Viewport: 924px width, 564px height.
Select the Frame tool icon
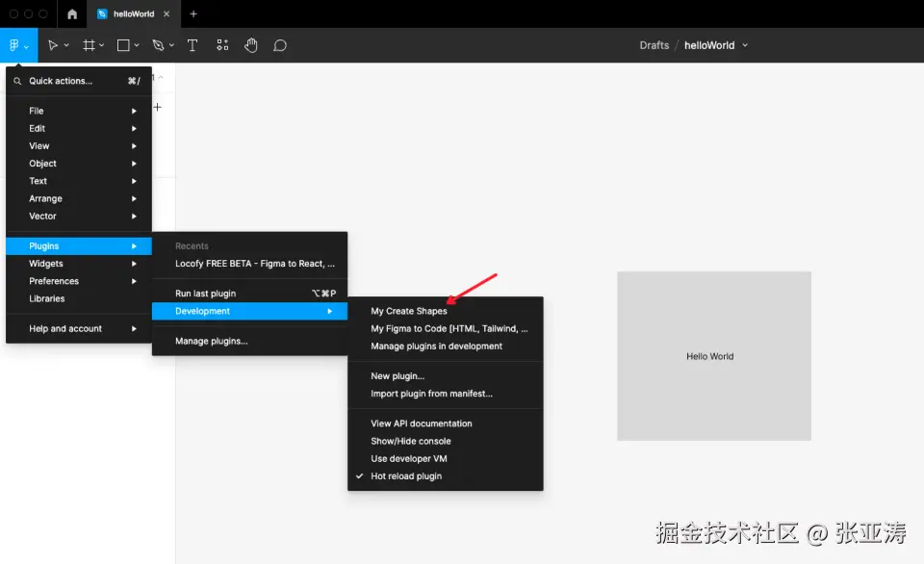(89, 45)
